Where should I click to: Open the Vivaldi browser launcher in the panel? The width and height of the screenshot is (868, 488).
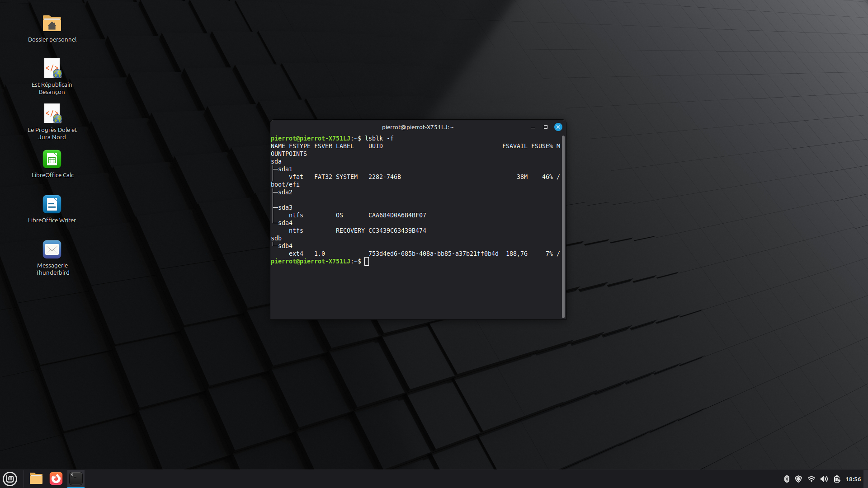[56, 479]
